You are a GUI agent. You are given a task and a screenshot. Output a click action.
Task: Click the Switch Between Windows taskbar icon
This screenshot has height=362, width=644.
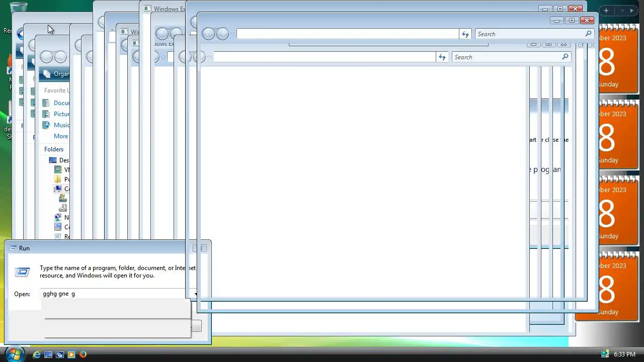click(60, 354)
